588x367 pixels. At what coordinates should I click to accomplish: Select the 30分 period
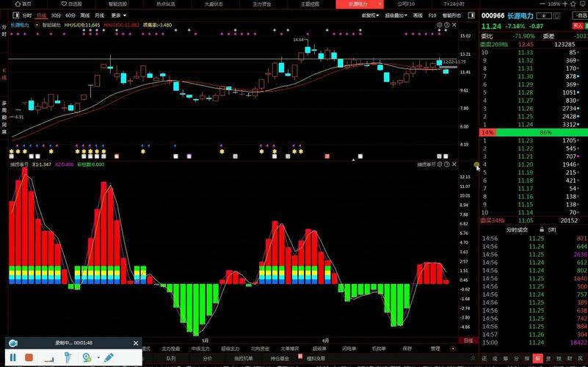click(x=56, y=15)
